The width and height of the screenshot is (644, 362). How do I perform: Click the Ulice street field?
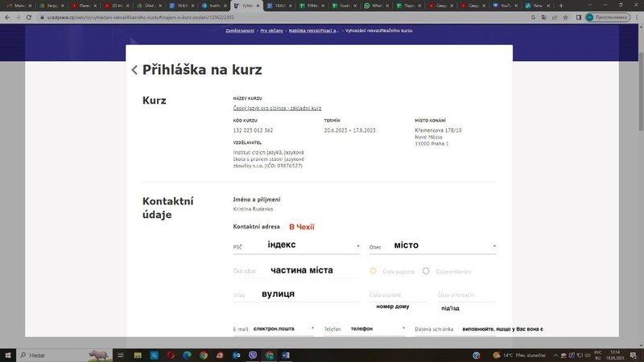click(x=296, y=294)
